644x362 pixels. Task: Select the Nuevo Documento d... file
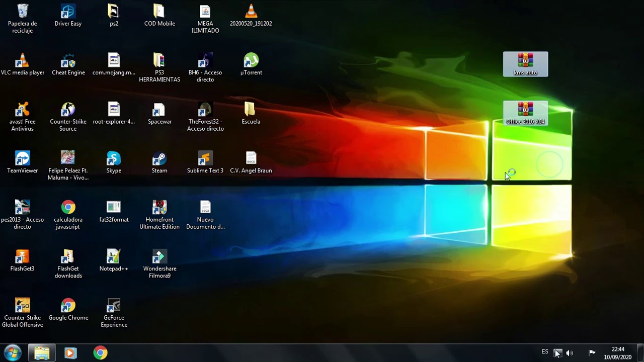[205, 215]
